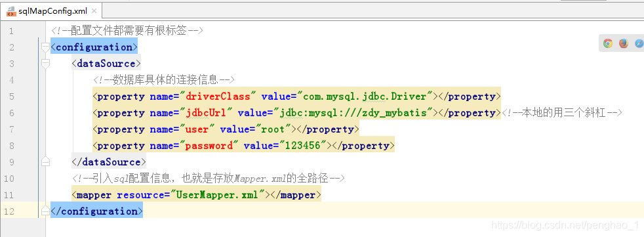The height and width of the screenshot is (237, 644).
Task: Click the comment 数据库具体的连接信息
Action: click(164, 80)
